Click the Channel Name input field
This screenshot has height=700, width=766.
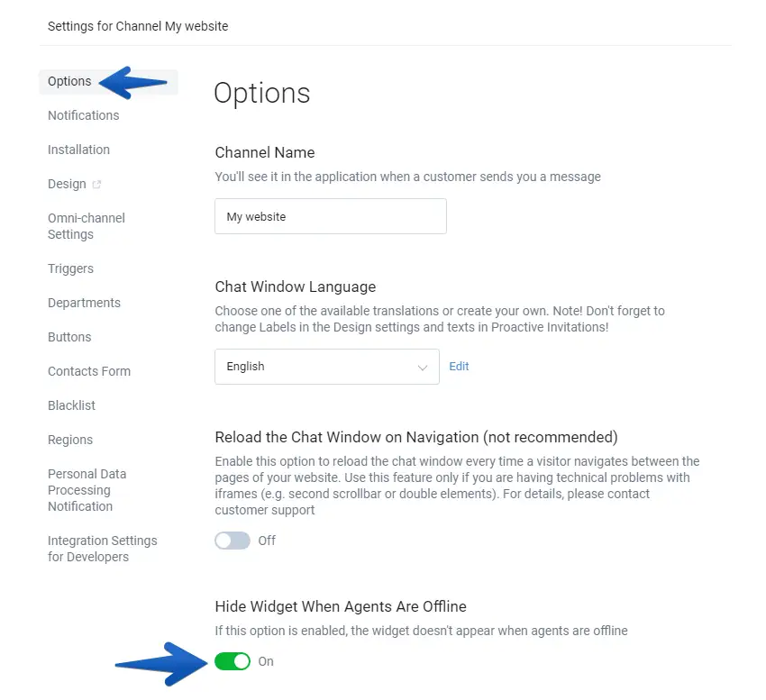330,216
